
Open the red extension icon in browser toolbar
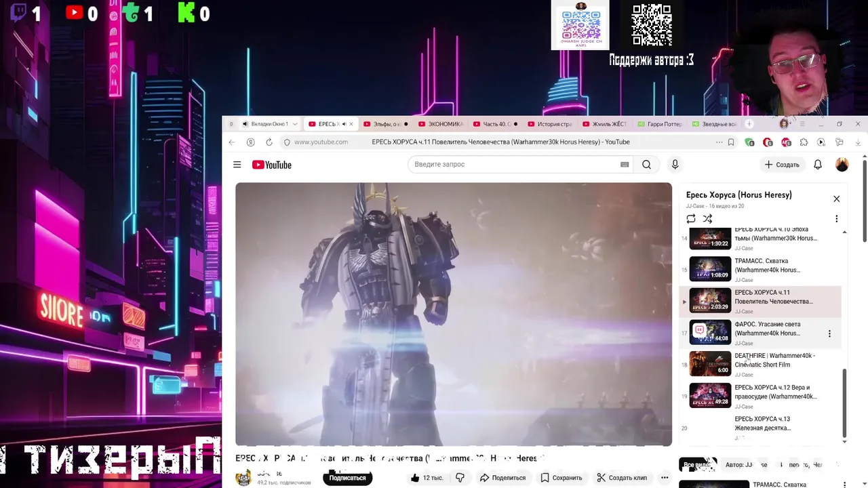[x=768, y=142]
